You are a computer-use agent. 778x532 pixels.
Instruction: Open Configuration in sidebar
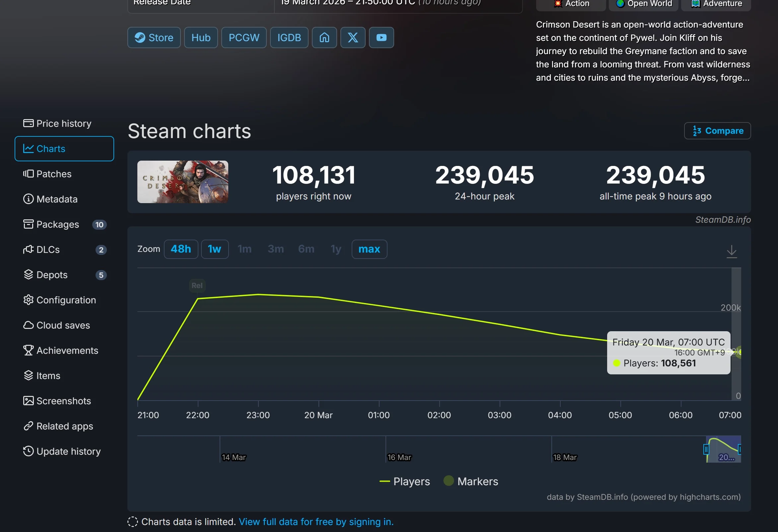(x=64, y=300)
